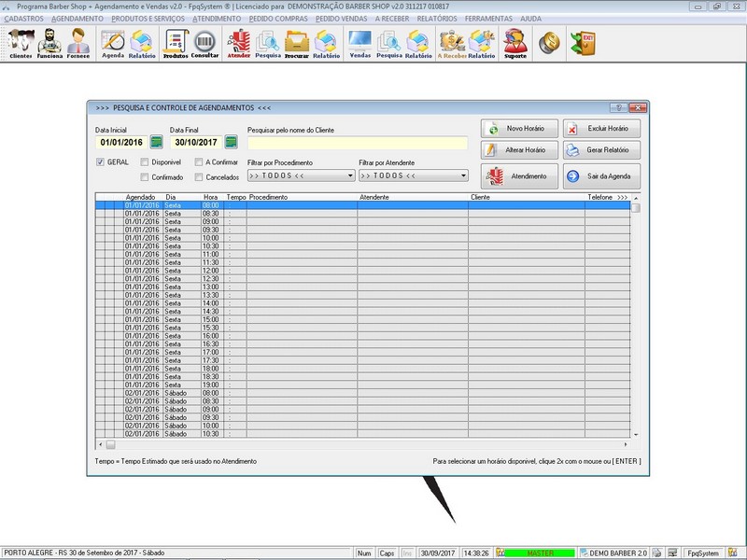Image resolution: width=747 pixels, height=560 pixels.
Task: Uncheck the GERAL checkbox
Action: click(x=100, y=161)
